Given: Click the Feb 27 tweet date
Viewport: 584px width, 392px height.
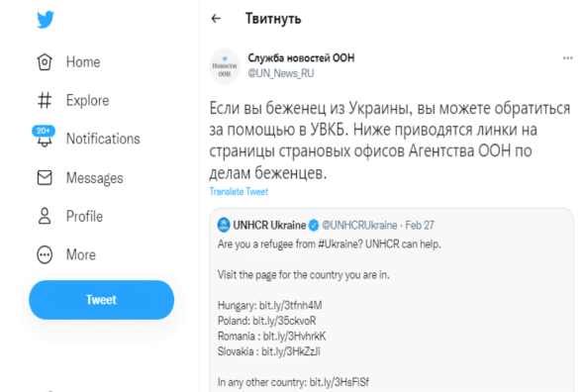Looking at the screenshot, I should click(x=420, y=225).
